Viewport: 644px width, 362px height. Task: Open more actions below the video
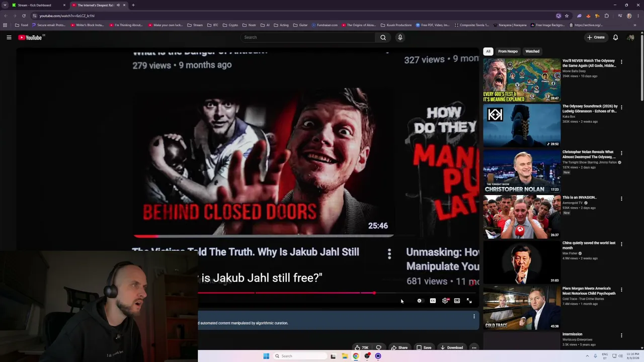pos(474,347)
